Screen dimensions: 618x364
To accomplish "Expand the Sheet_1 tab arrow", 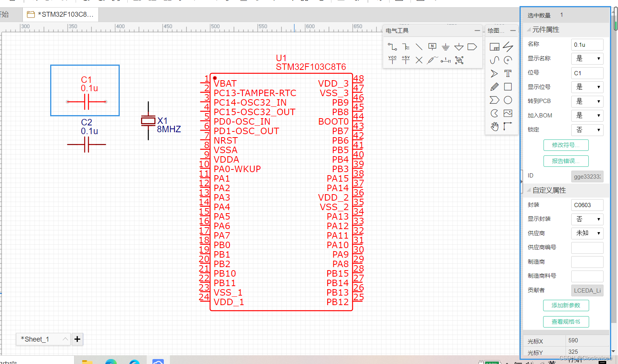I will click(65, 339).
